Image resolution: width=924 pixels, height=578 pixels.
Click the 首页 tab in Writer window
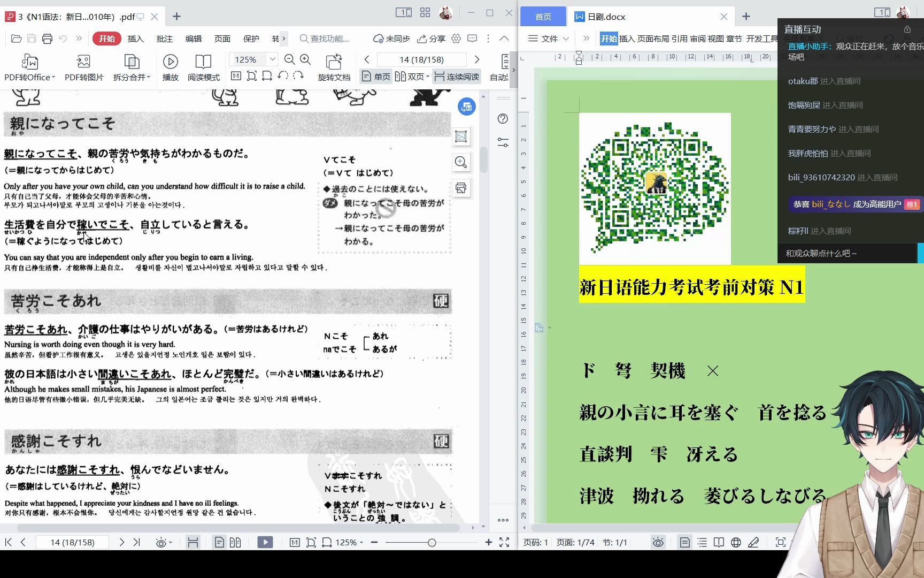click(x=543, y=17)
